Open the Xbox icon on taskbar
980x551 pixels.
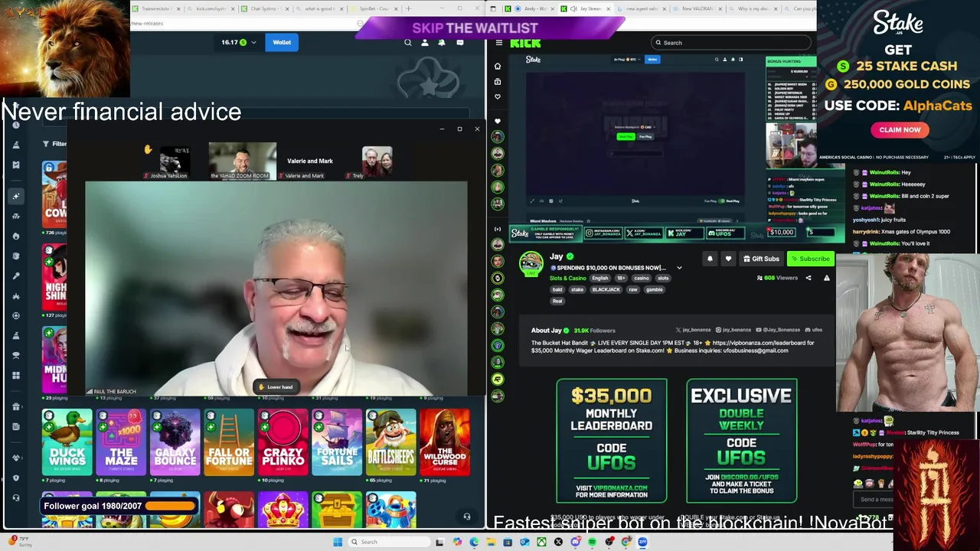[541, 542]
